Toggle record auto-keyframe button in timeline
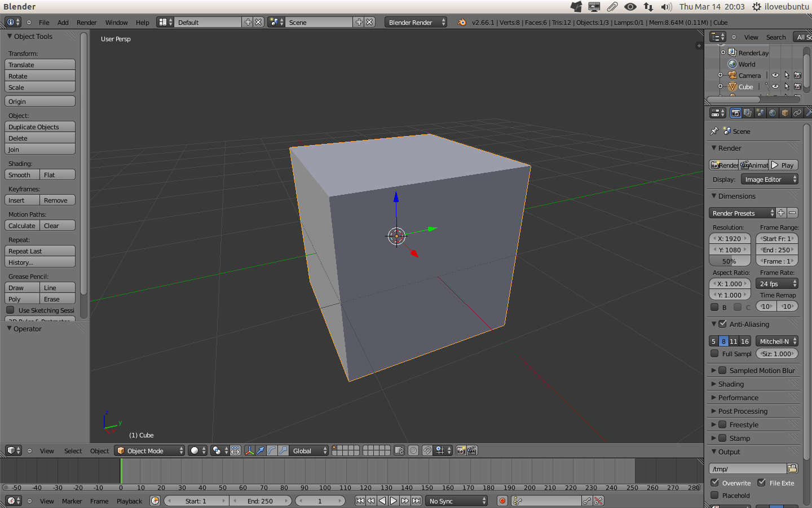This screenshot has width=812, height=508. [x=502, y=501]
